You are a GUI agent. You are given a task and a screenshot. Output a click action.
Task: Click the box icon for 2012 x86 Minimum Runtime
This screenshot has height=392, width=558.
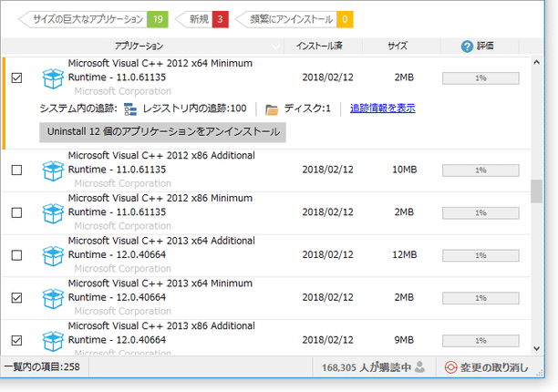point(53,213)
